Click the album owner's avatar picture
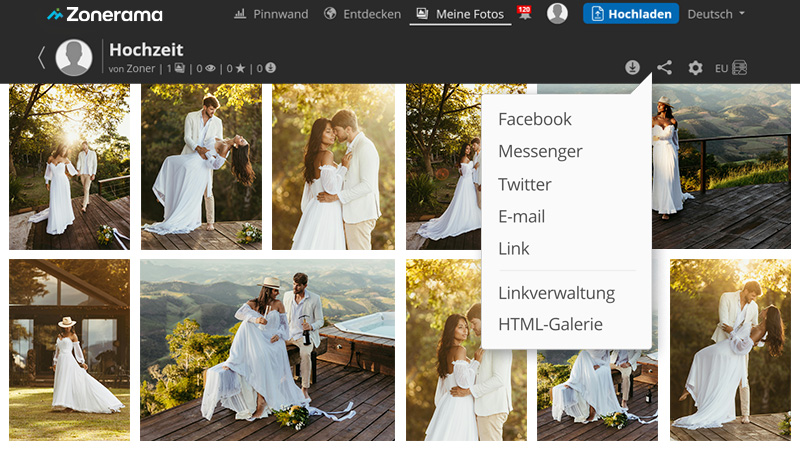Image resolution: width=800 pixels, height=450 pixels. point(74,58)
